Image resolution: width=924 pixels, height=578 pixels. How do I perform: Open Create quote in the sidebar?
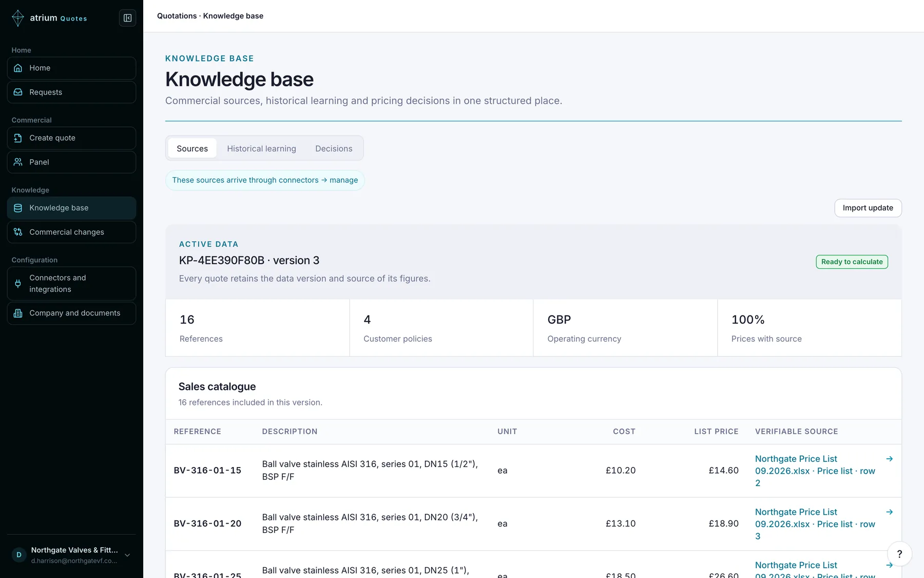click(x=71, y=138)
